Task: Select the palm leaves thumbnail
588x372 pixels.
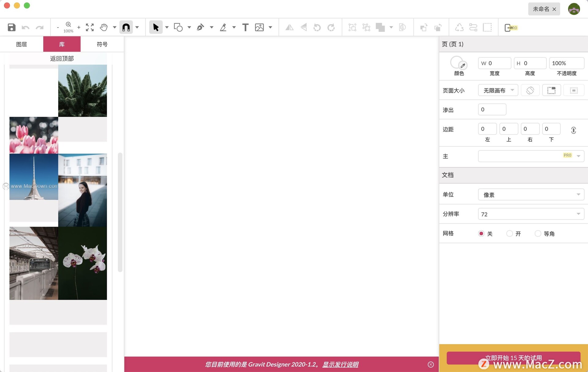Action: pos(83,91)
